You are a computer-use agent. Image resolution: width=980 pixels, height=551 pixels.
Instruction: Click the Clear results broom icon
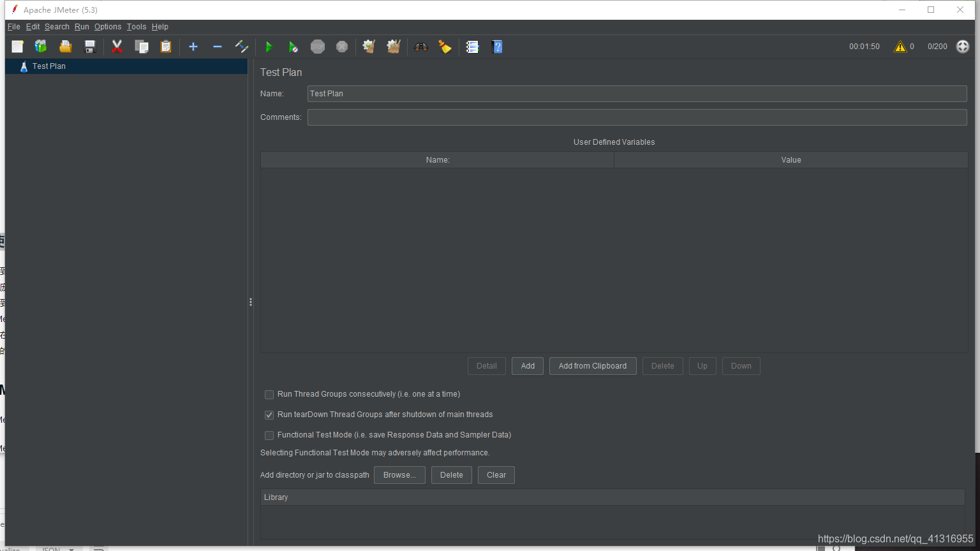click(369, 47)
